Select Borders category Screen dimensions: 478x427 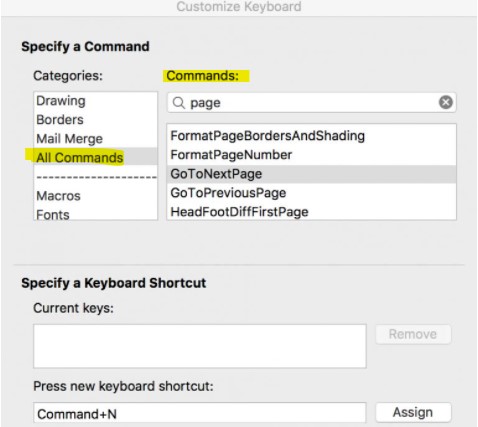coord(95,120)
